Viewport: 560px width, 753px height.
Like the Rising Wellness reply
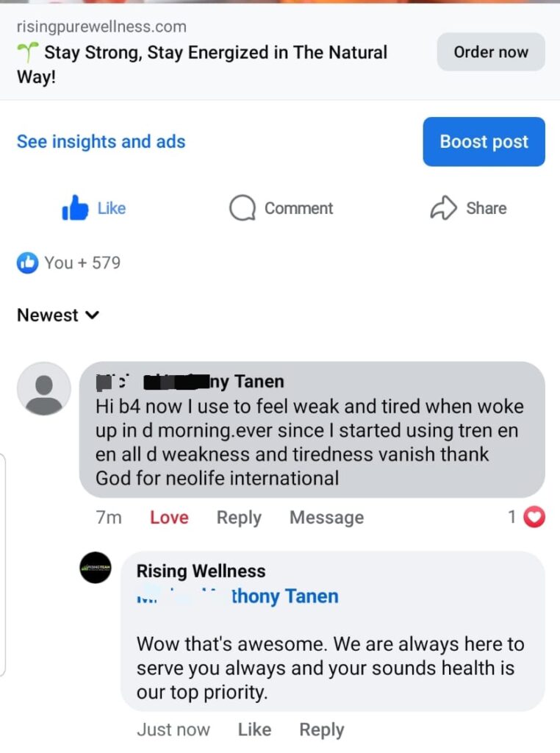254,729
